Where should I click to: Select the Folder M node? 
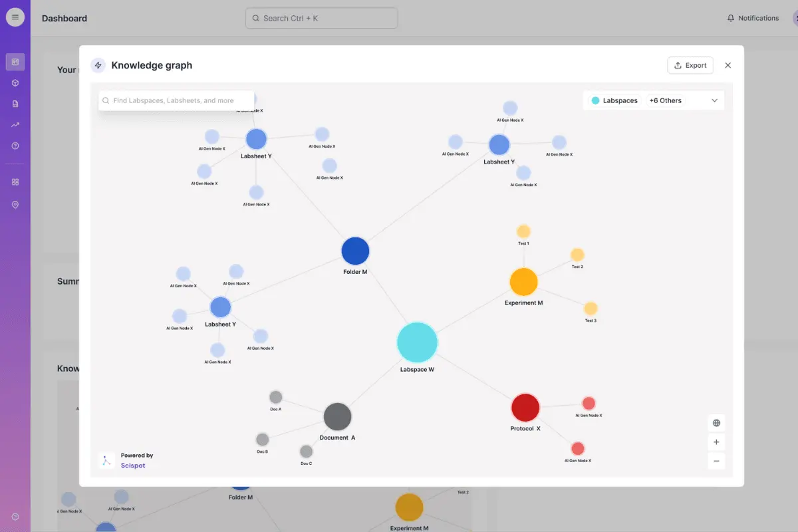[x=355, y=251]
